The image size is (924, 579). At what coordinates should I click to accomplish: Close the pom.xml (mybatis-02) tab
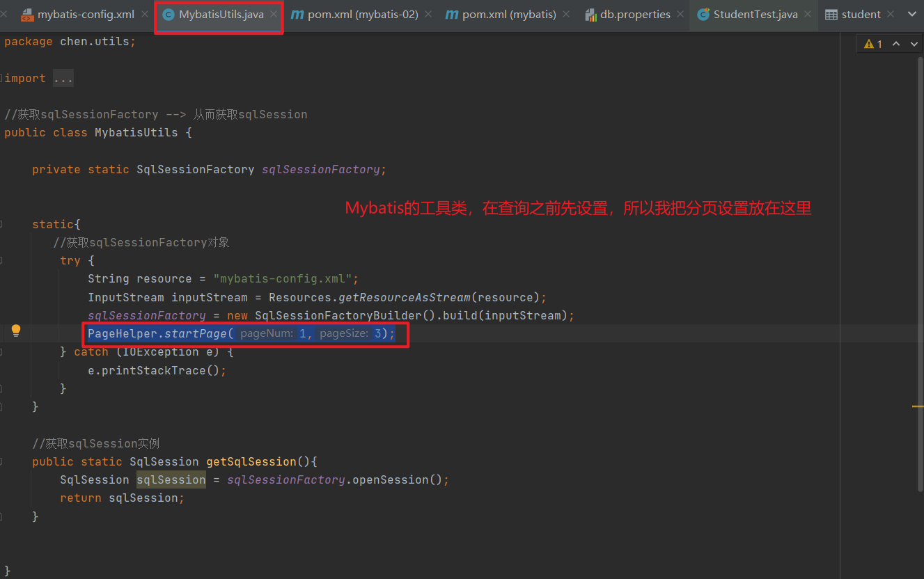[428, 15]
